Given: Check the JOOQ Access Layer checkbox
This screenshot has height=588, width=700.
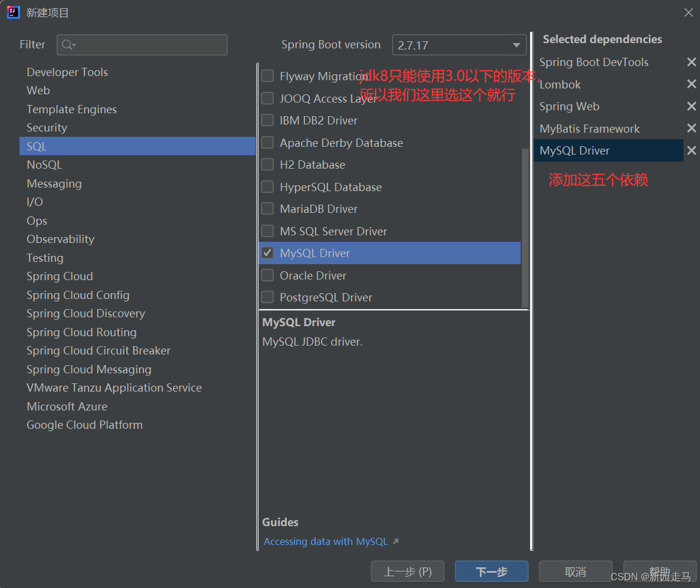Looking at the screenshot, I should (x=267, y=98).
